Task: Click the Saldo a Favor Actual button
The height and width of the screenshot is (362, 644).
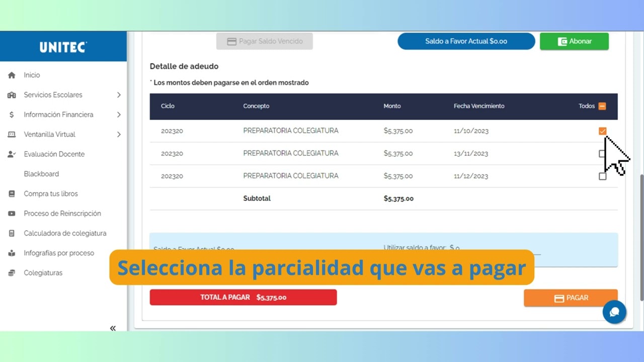Action: [x=466, y=41]
